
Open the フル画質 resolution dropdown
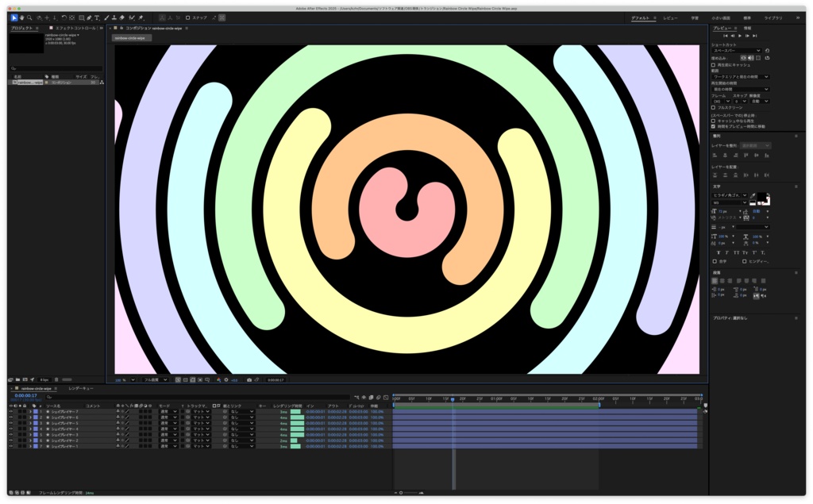[x=155, y=380]
